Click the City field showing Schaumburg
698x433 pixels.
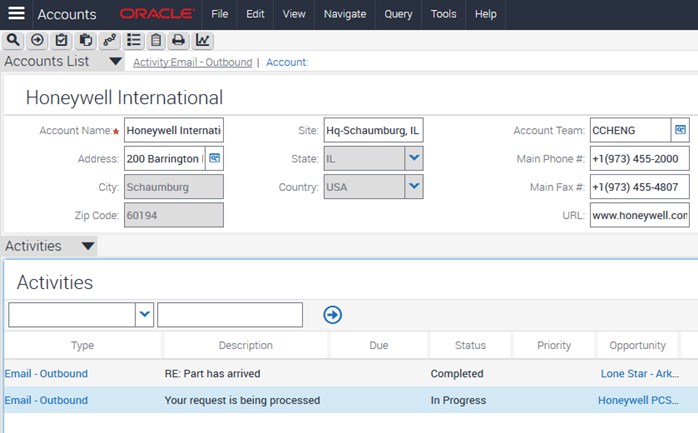point(174,186)
